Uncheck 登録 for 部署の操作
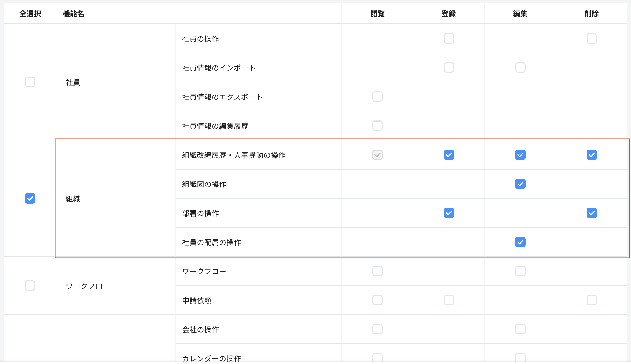631x364 pixels. pos(449,213)
